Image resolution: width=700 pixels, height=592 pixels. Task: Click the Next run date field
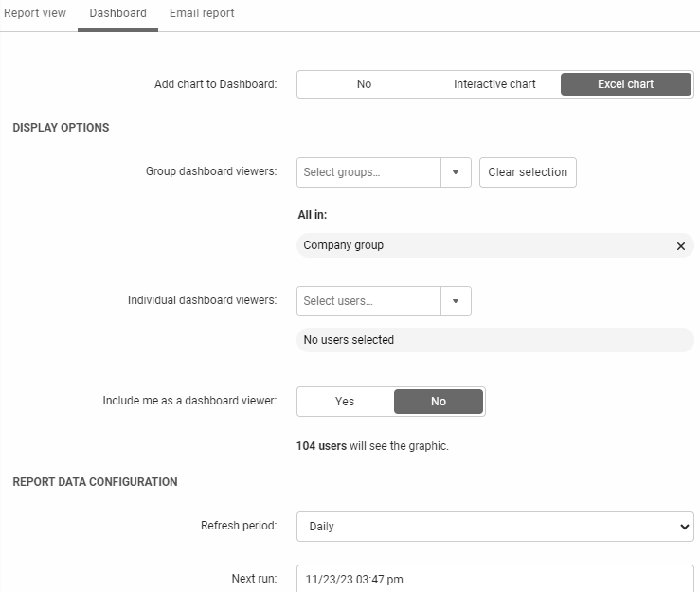tap(494, 579)
